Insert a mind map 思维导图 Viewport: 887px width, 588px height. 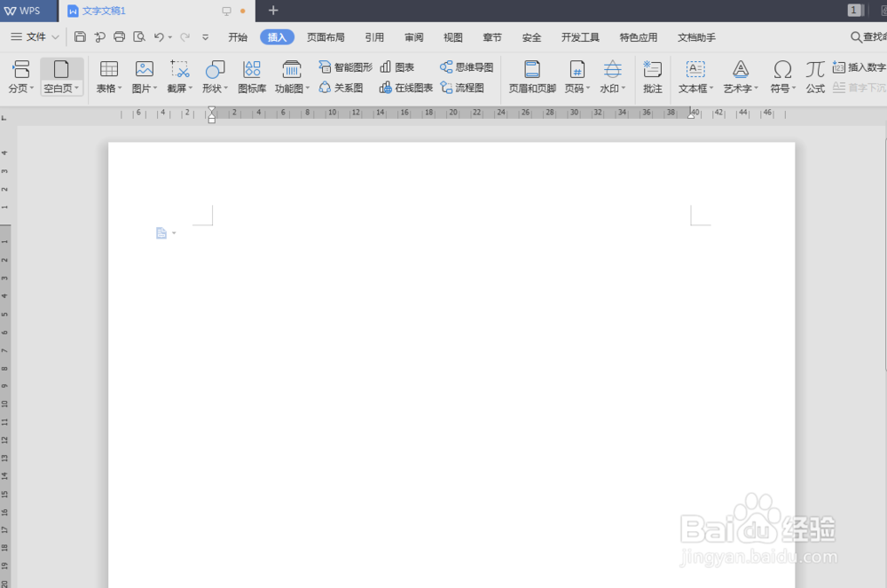pos(467,66)
